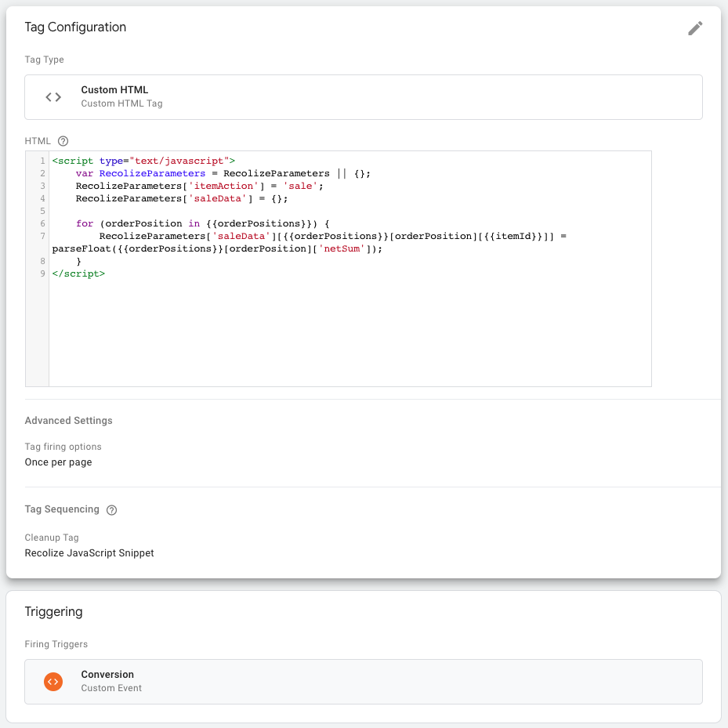Click line number 5 in the gutter
The width and height of the screenshot is (728, 728).
(x=43, y=211)
